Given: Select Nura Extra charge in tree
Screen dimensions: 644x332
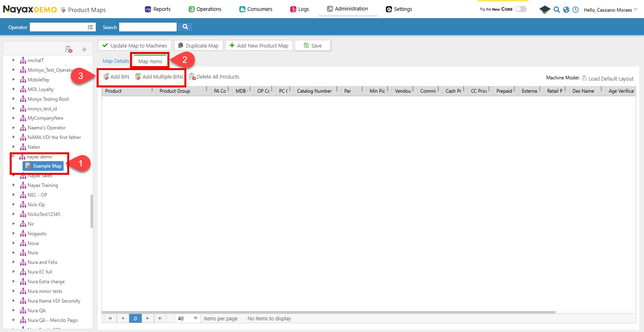Looking at the screenshot, I should click(46, 282).
